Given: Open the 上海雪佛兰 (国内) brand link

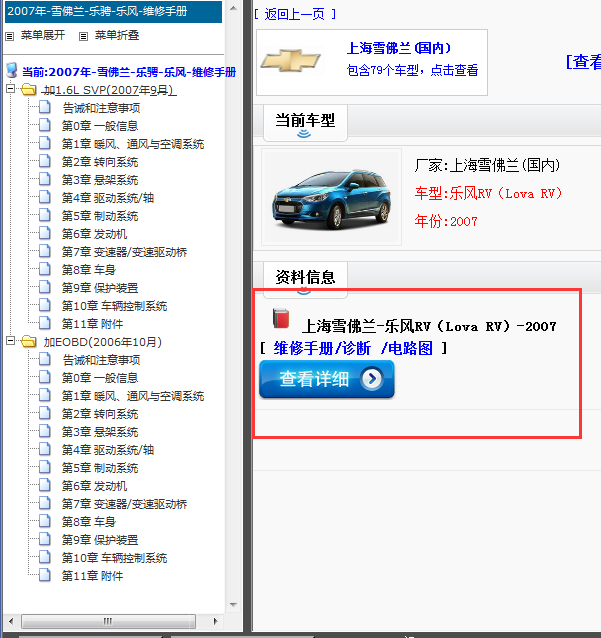Looking at the screenshot, I should click(x=398, y=48).
